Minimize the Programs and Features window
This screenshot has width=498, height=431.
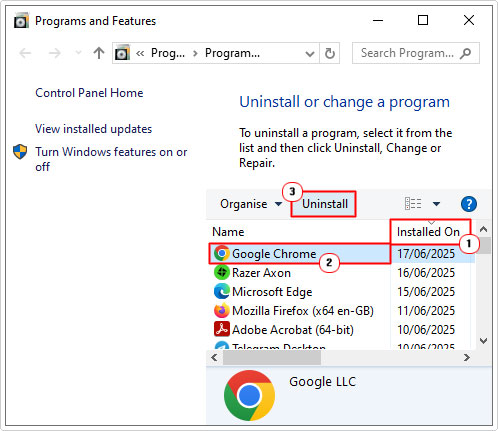coord(378,20)
